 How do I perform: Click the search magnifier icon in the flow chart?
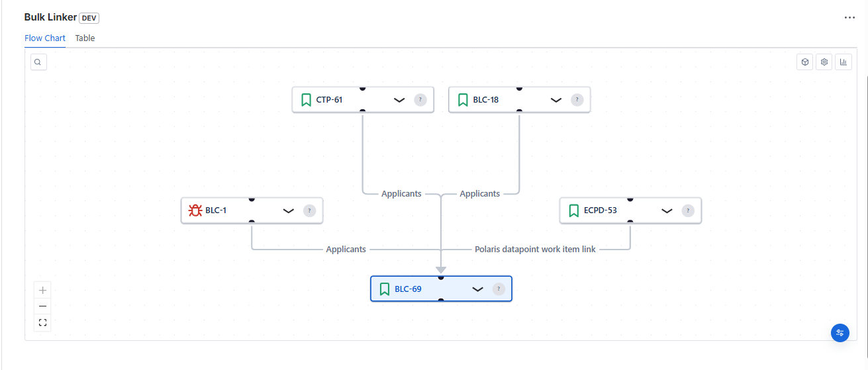pyautogui.click(x=38, y=62)
